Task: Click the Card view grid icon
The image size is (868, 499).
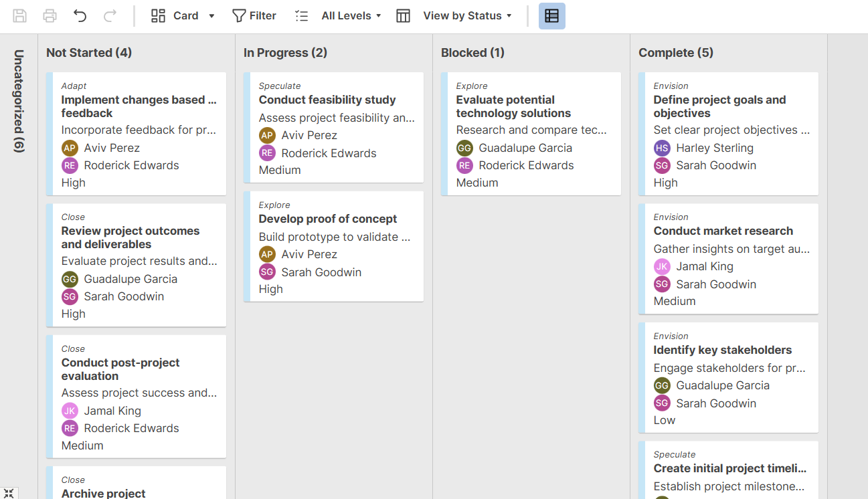Action: (x=158, y=16)
